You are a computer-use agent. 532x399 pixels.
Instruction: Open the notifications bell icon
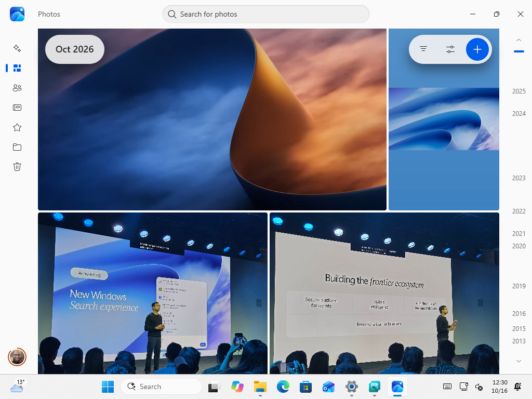[518, 387]
